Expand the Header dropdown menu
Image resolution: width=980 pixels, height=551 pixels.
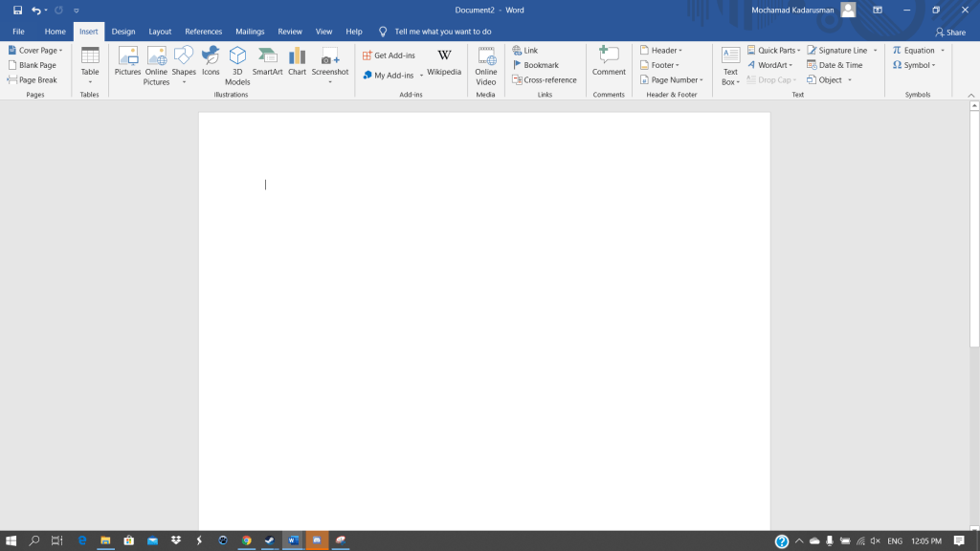pyautogui.click(x=661, y=51)
